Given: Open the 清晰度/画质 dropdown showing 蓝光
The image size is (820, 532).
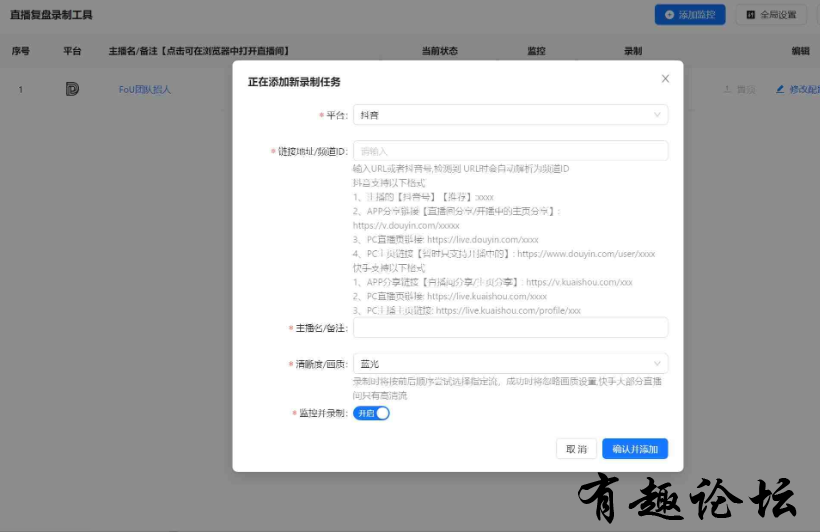Looking at the screenshot, I should 510,364.
